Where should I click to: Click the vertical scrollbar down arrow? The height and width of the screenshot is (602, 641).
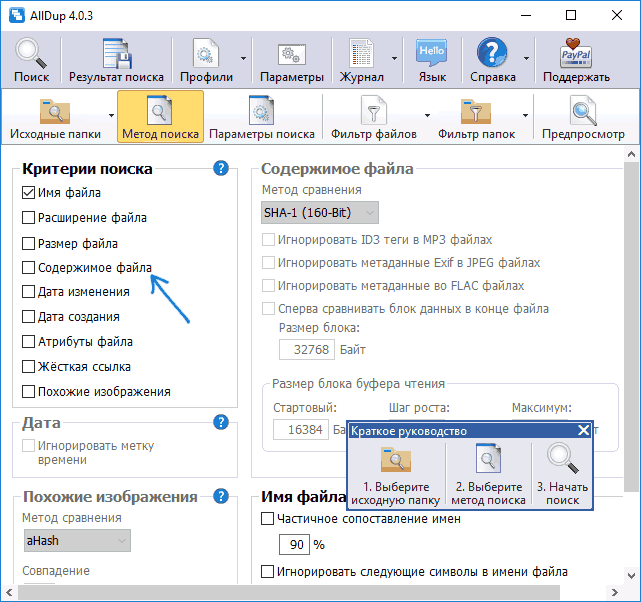click(631, 575)
